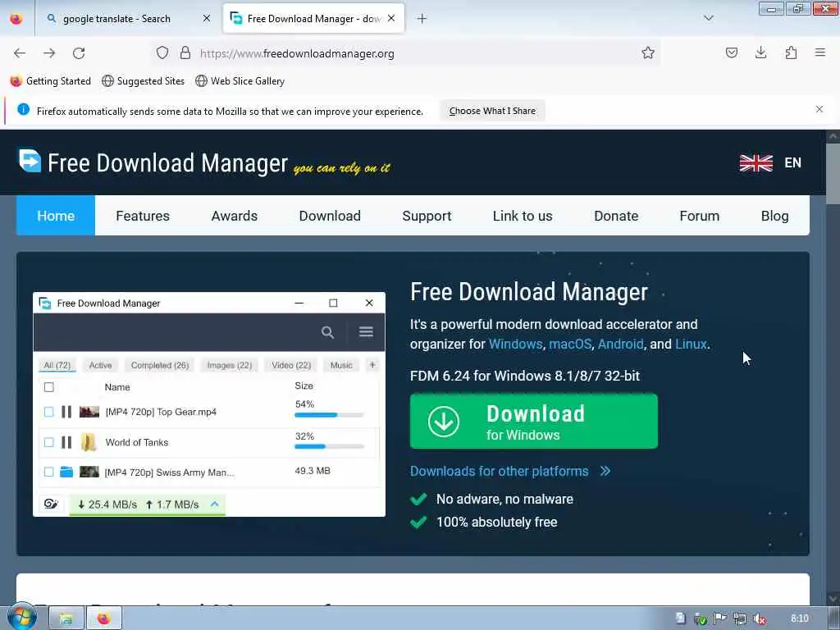This screenshot has height=630, width=840.
Task: Click the Free Download Manager site logo icon
Action: coord(30,161)
